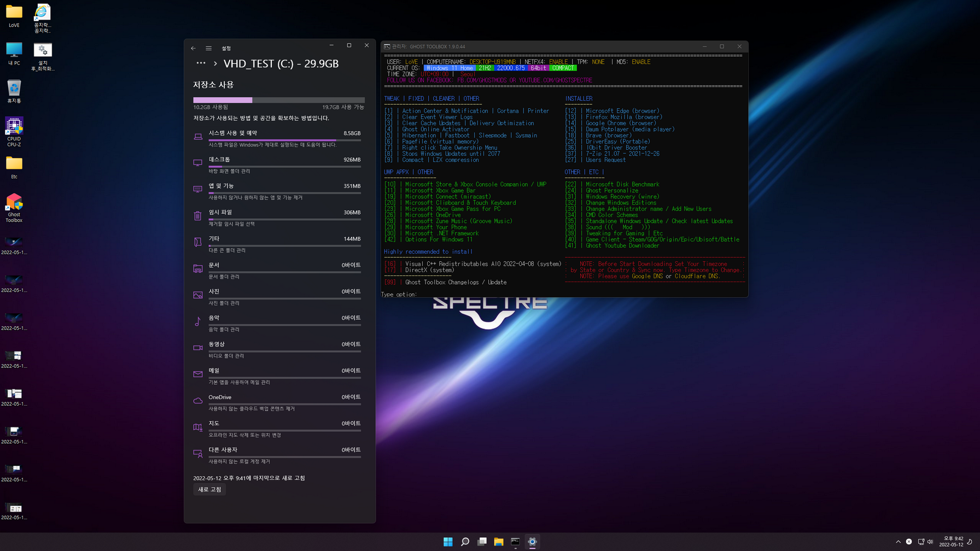Go back using the Settings back arrow
This screenshot has width=980, height=551.
pos(193,48)
